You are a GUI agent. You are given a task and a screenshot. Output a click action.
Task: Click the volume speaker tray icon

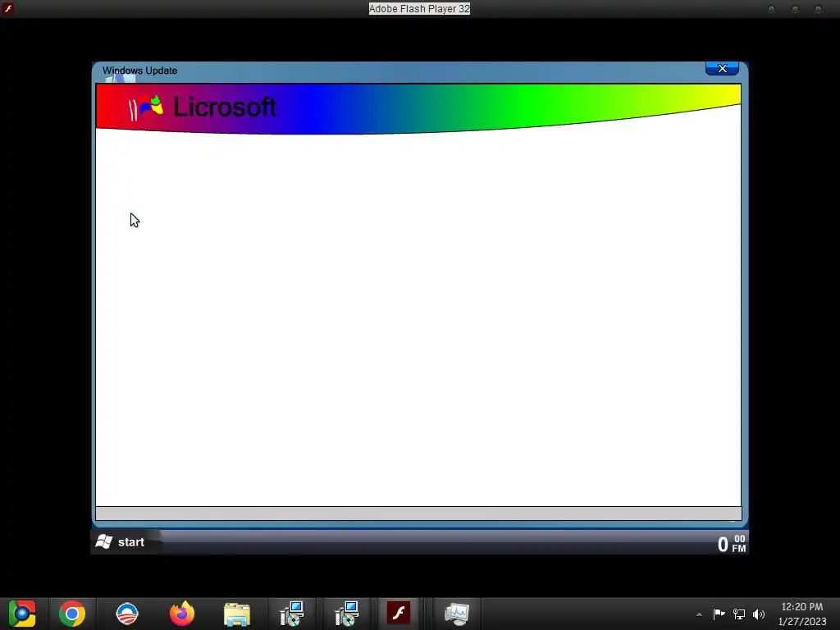[x=759, y=614]
